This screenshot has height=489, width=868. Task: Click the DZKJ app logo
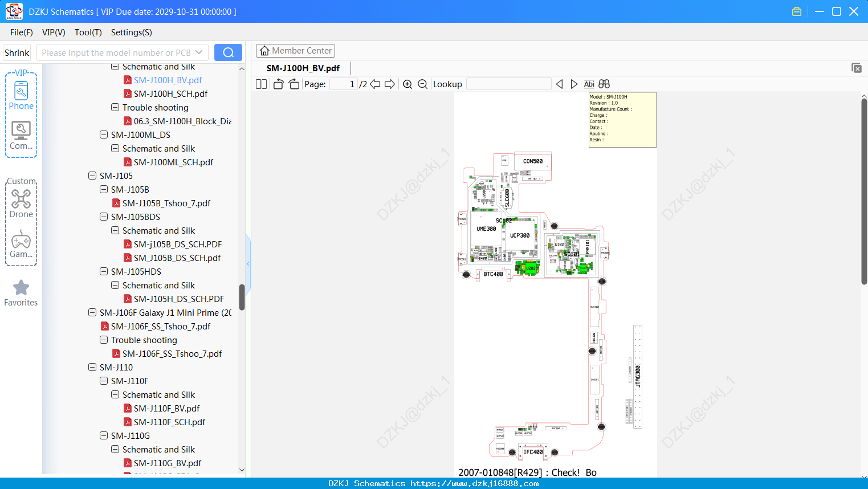(14, 11)
